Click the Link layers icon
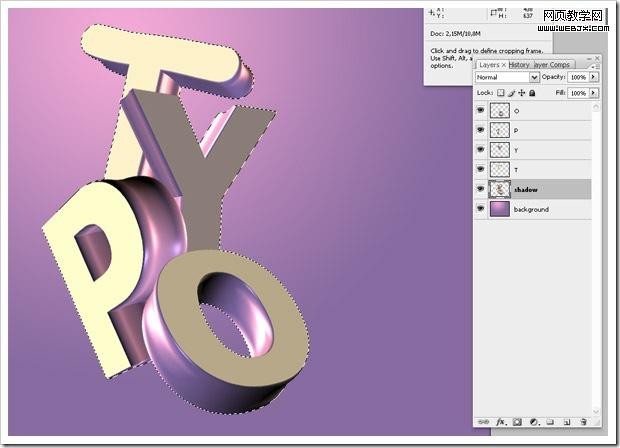 483,422
